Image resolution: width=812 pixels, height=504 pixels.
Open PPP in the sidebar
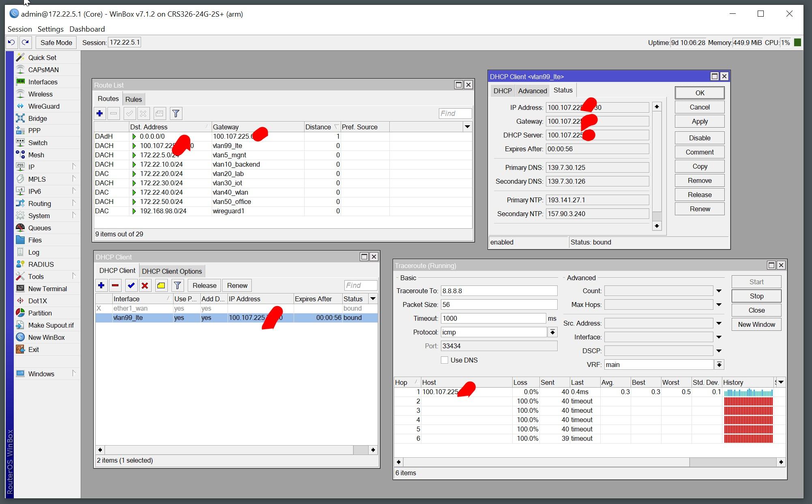(34, 131)
